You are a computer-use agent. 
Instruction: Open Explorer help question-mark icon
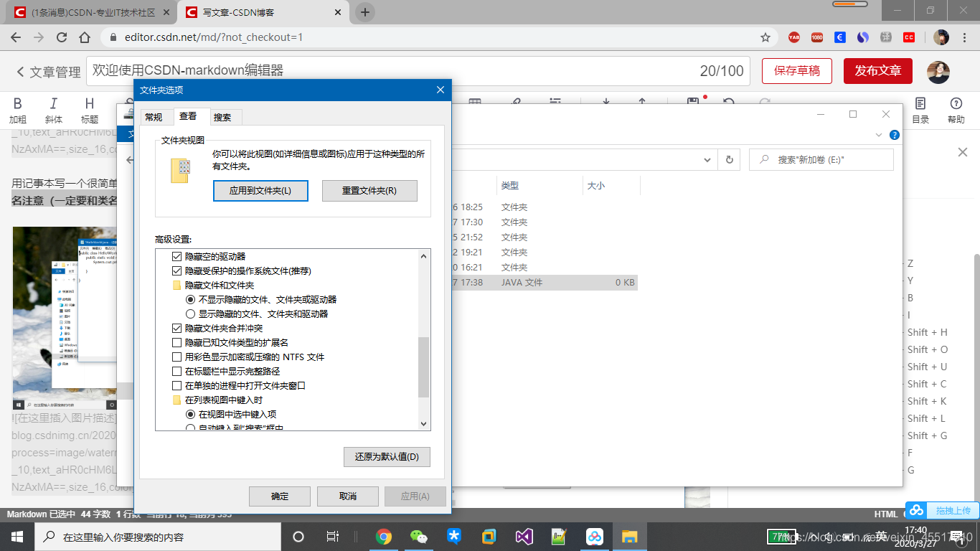(895, 135)
